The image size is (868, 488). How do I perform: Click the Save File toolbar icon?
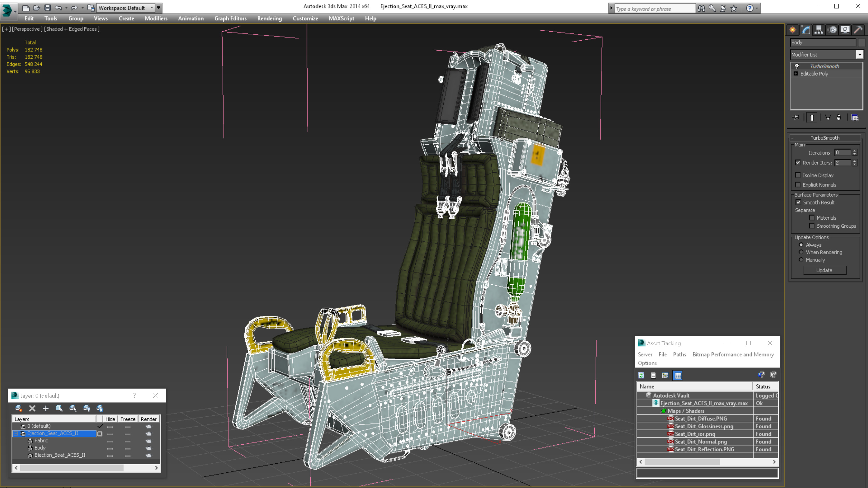point(48,8)
